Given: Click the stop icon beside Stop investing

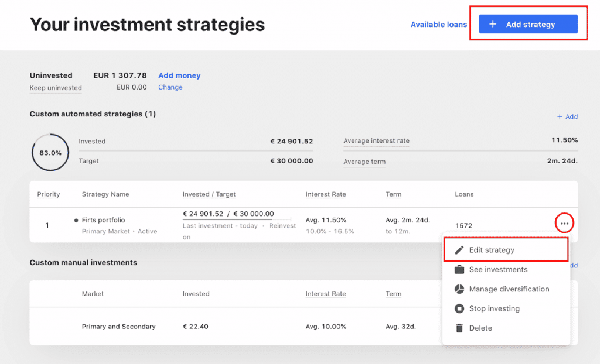Looking at the screenshot, I should click(459, 308).
